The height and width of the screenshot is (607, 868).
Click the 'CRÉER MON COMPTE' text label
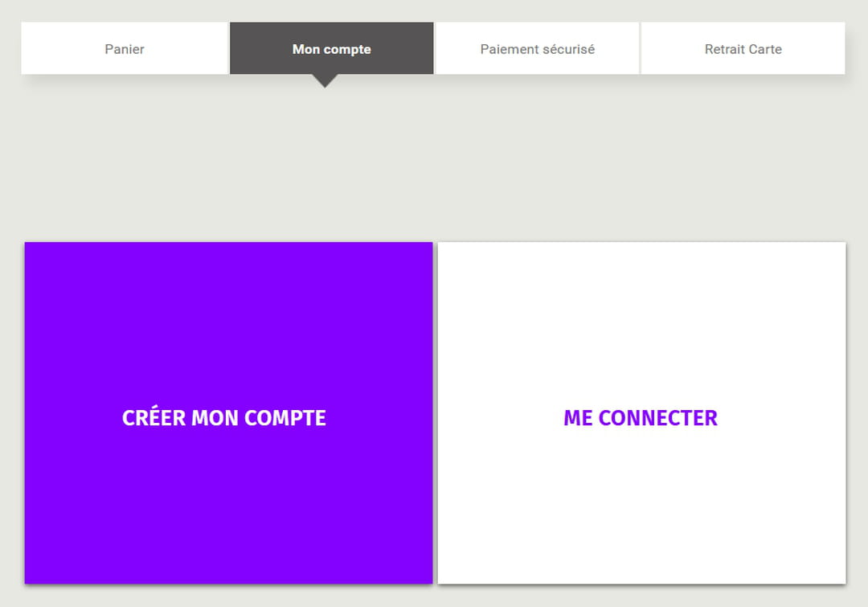point(224,418)
